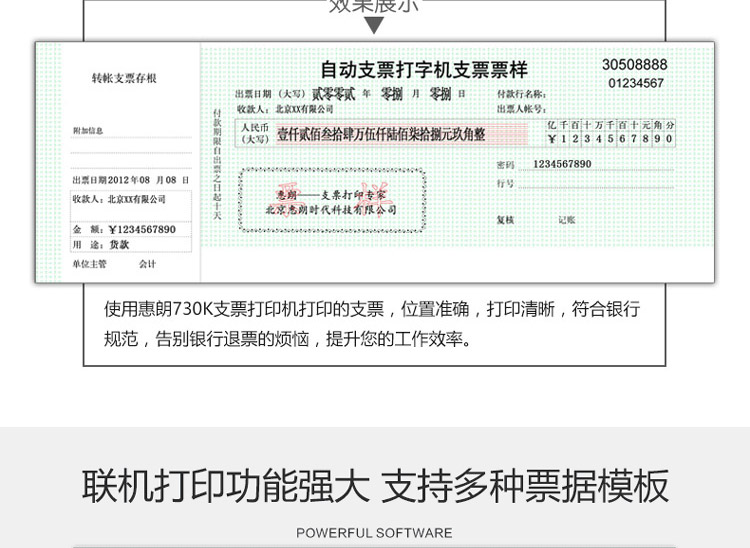Select the cheque number 30508888
Image resolution: width=750 pixels, height=548 pixels.
pos(634,65)
